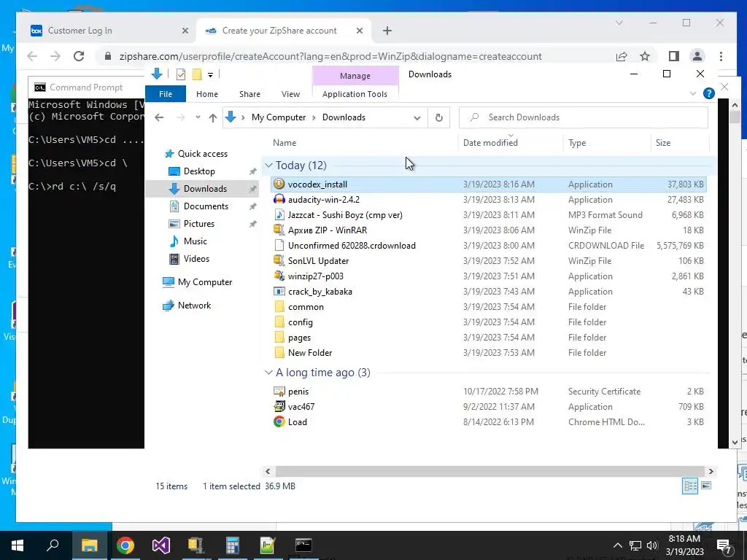Open Desktop in Quick access
This screenshot has width=747, height=560.
pos(199,171)
